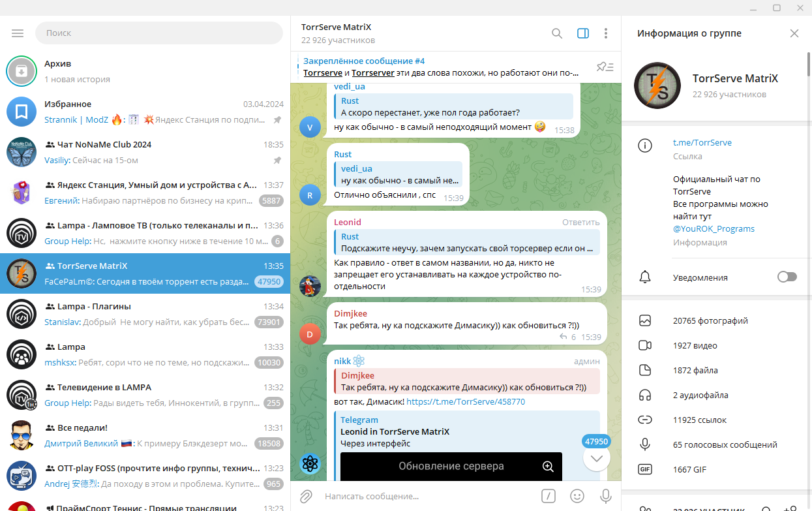
Task: Maximize the Telegram window
Action: coord(777,8)
